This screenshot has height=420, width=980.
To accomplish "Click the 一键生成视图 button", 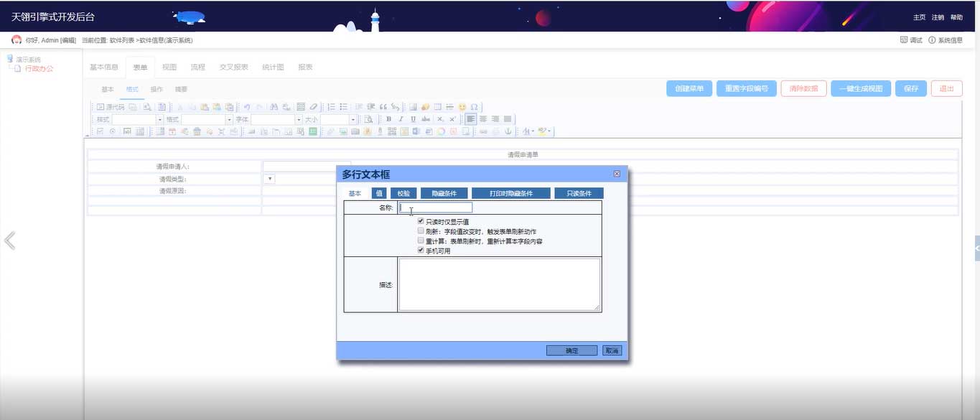I will coord(861,89).
